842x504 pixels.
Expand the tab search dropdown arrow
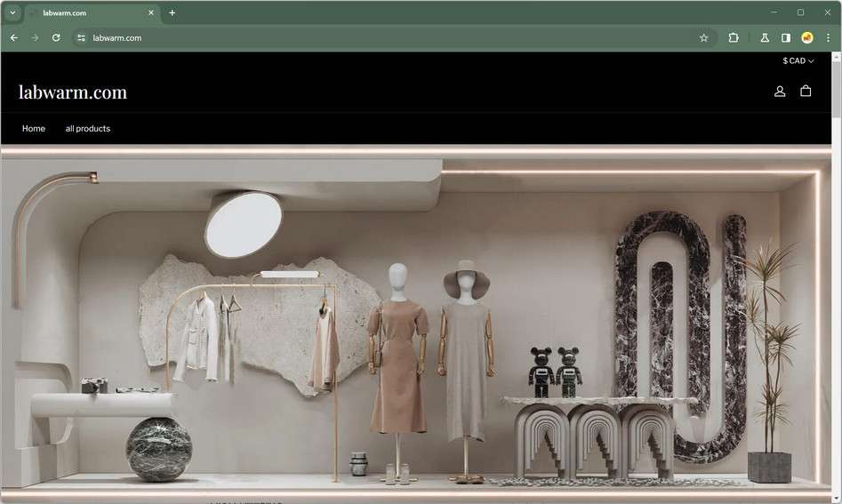click(12, 12)
